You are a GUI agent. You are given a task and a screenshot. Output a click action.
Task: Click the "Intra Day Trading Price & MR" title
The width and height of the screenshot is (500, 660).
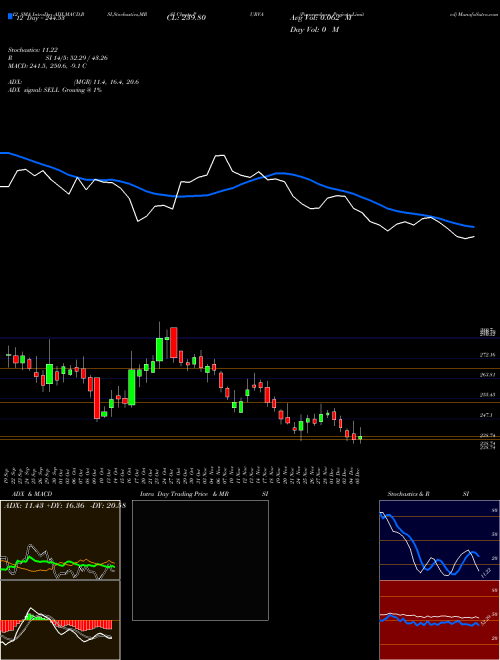(184, 494)
